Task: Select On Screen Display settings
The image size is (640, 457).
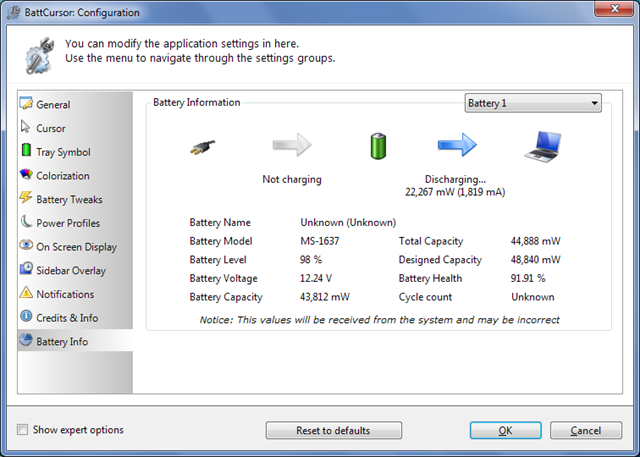Action: click(75, 246)
